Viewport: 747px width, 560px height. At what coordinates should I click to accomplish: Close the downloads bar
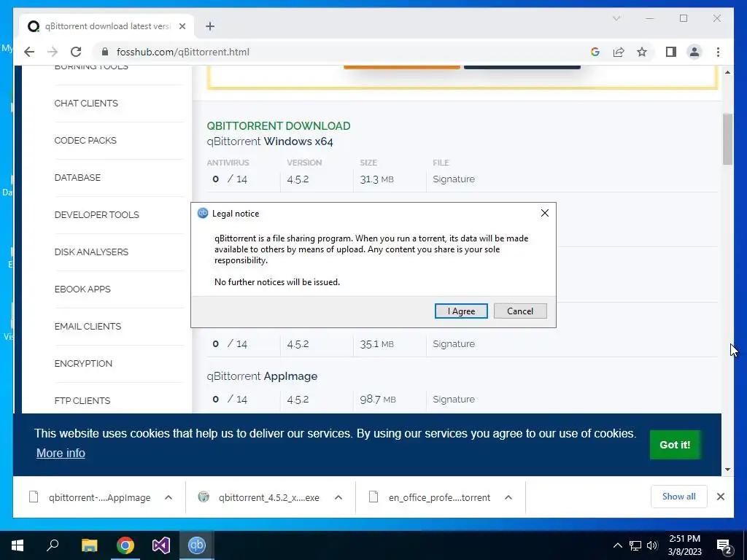click(x=720, y=497)
